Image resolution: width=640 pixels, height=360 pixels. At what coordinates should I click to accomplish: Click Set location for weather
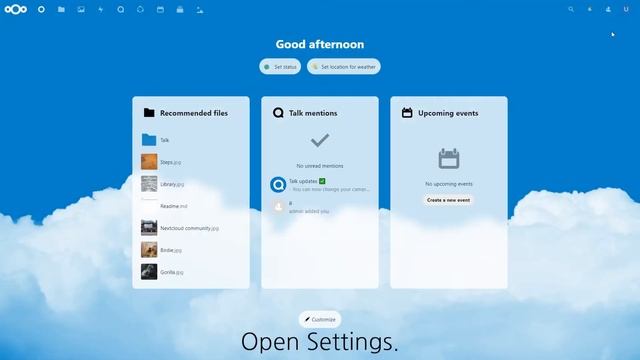click(x=344, y=67)
